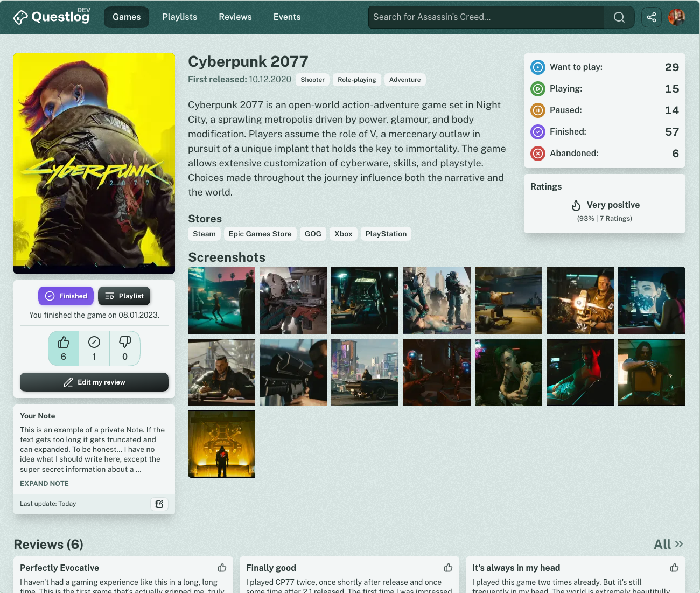Screen dimensions: 700x593
Task: Click the Want to play count 29
Action: [x=672, y=67]
